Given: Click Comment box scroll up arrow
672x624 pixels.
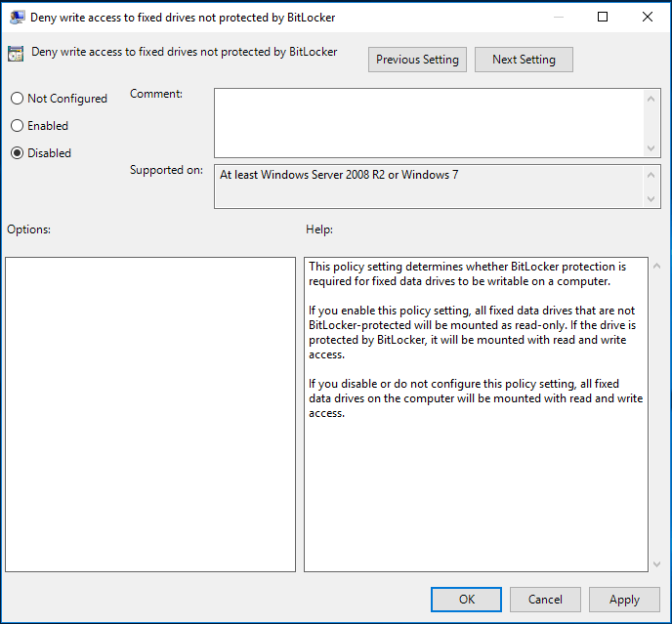Looking at the screenshot, I should click(651, 99).
